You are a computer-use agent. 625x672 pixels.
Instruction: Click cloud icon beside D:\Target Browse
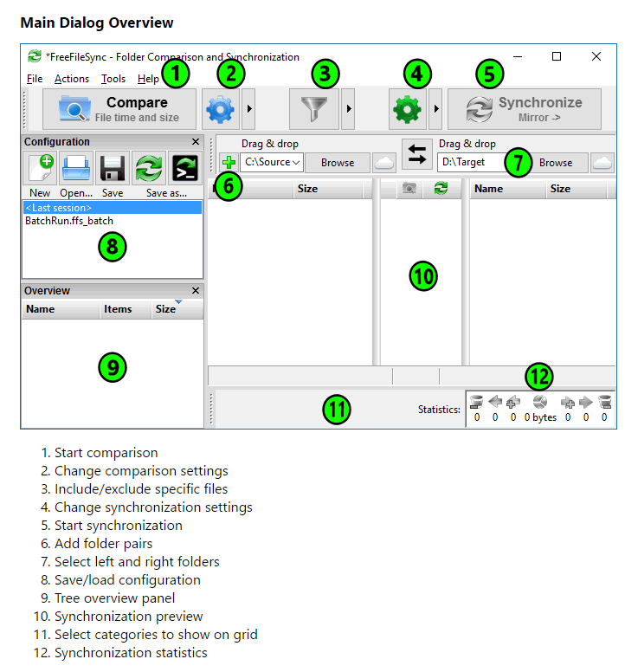point(602,163)
